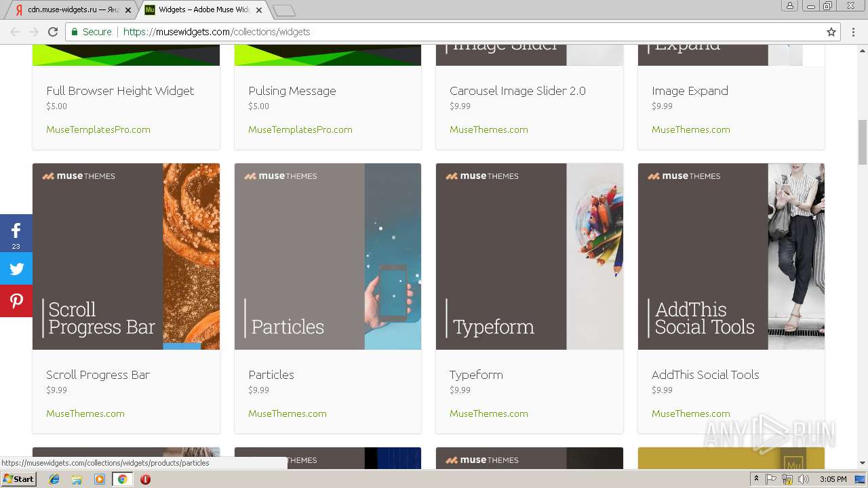Go back to the previous page
The height and width of the screenshot is (488, 868).
click(15, 32)
